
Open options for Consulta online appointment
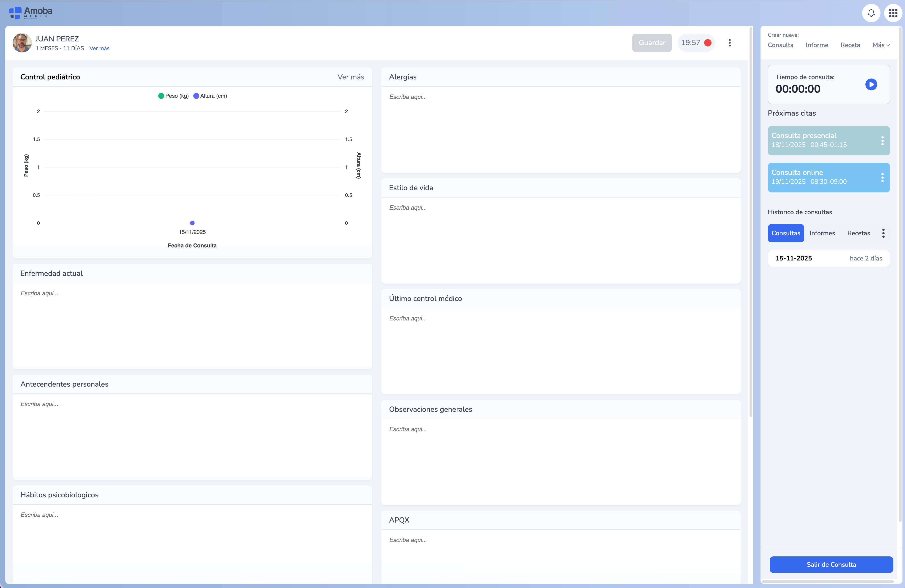[882, 178]
